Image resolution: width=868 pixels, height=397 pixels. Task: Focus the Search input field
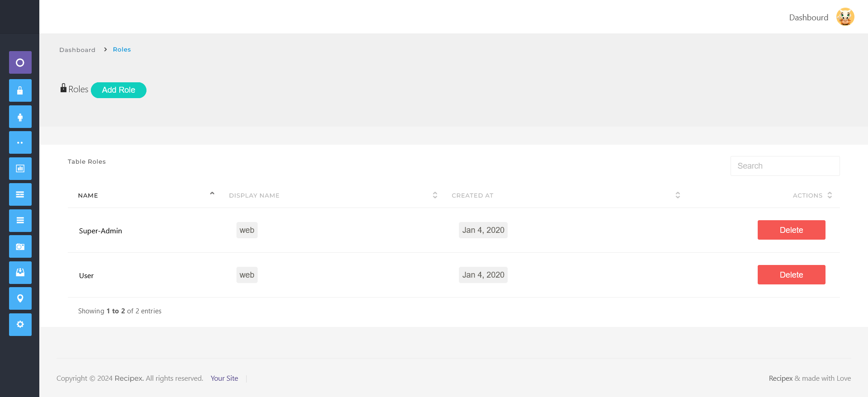pos(785,166)
